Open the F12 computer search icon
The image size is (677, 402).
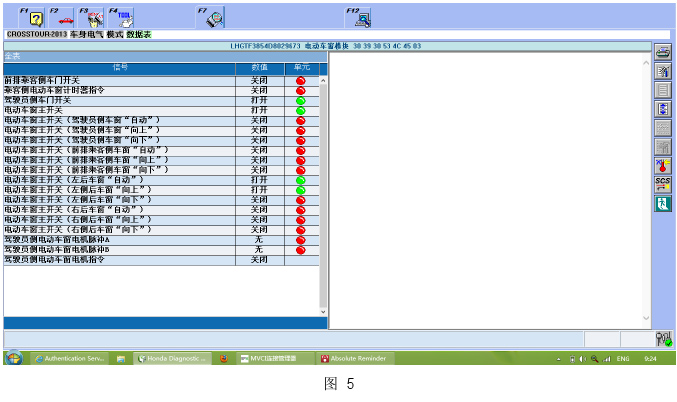point(358,18)
